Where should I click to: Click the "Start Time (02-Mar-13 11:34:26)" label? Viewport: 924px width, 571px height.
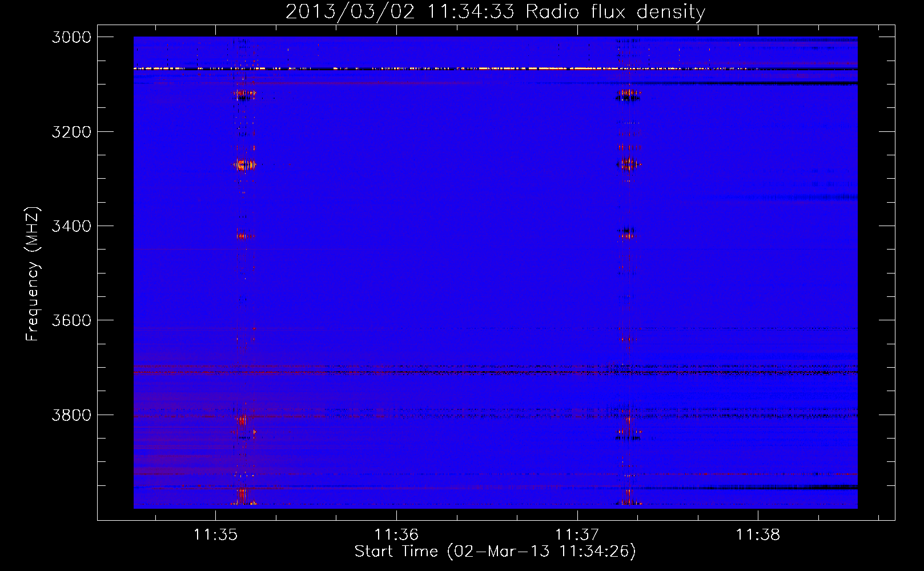(495, 552)
